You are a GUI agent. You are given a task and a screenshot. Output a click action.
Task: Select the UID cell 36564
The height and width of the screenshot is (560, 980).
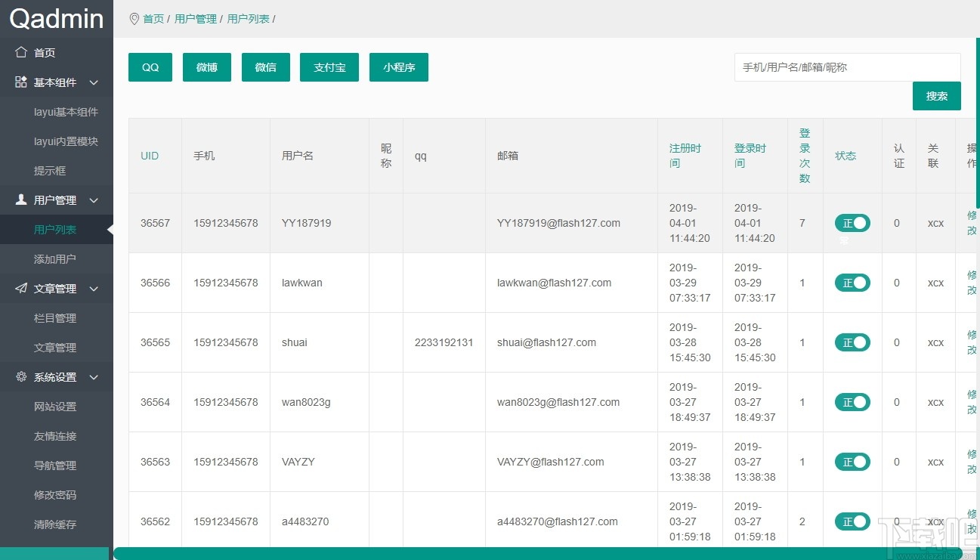(x=155, y=402)
